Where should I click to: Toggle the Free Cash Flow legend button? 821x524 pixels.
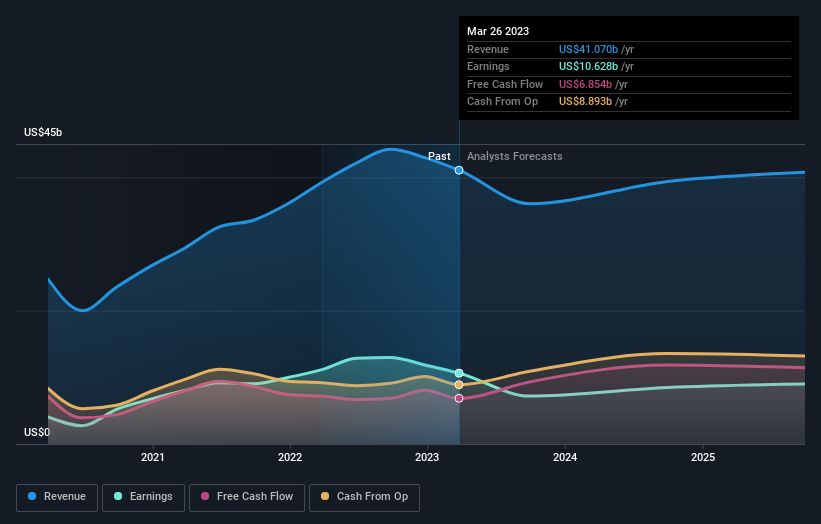(247, 497)
